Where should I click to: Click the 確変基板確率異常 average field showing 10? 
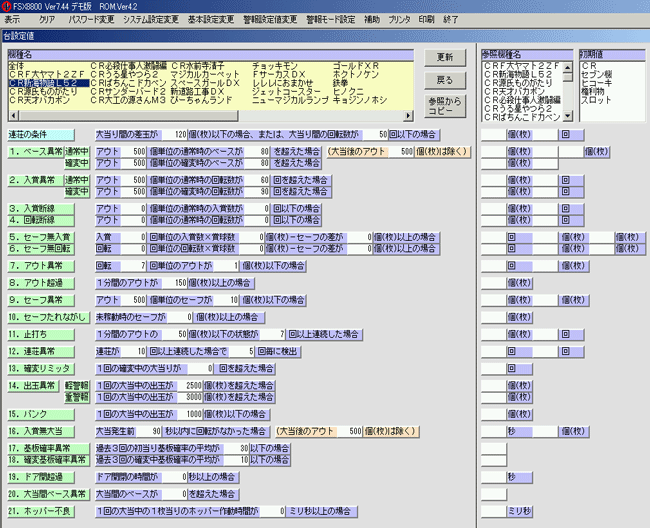click(x=236, y=460)
